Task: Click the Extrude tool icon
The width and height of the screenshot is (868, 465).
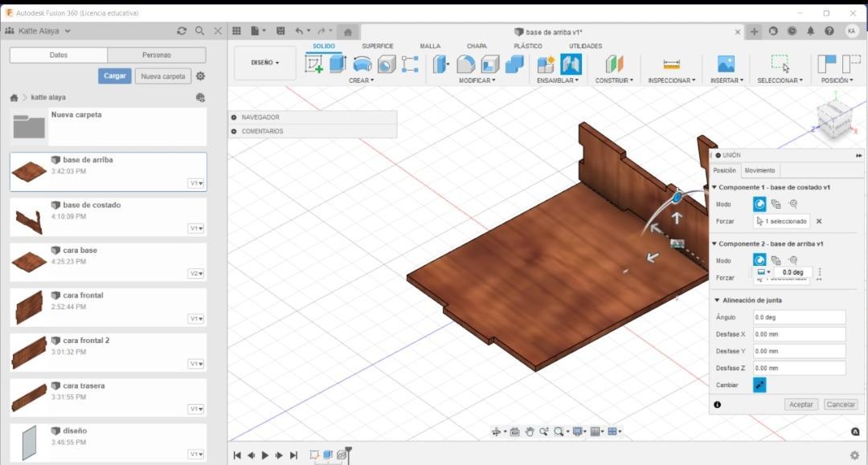Action: (338, 64)
